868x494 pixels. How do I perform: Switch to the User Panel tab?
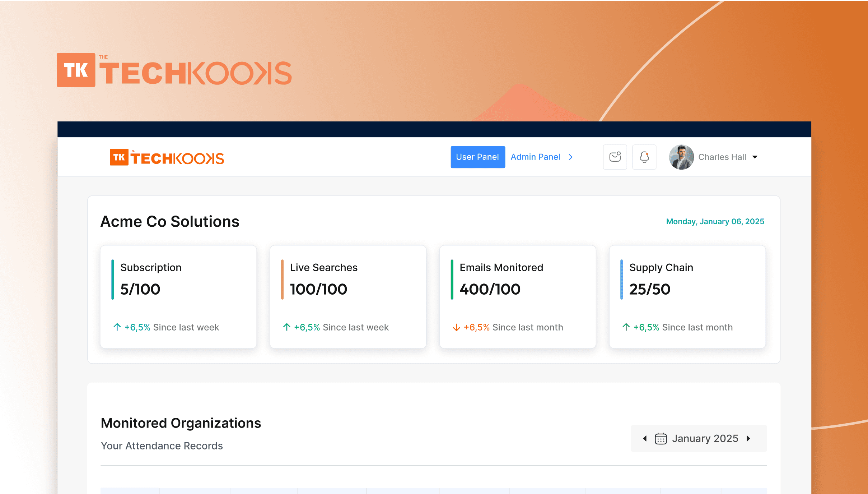click(x=477, y=157)
